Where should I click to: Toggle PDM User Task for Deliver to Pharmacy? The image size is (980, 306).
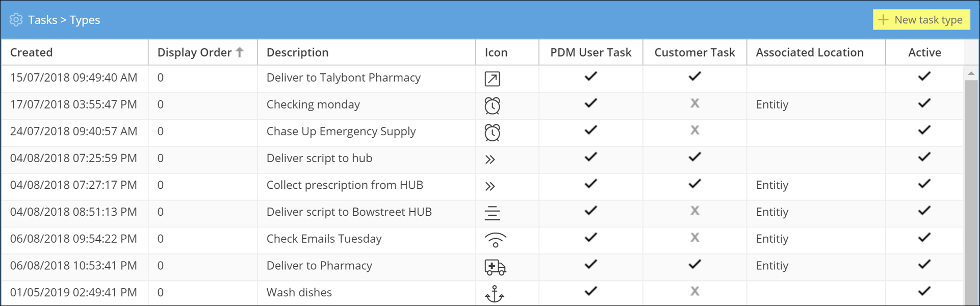[590, 265]
